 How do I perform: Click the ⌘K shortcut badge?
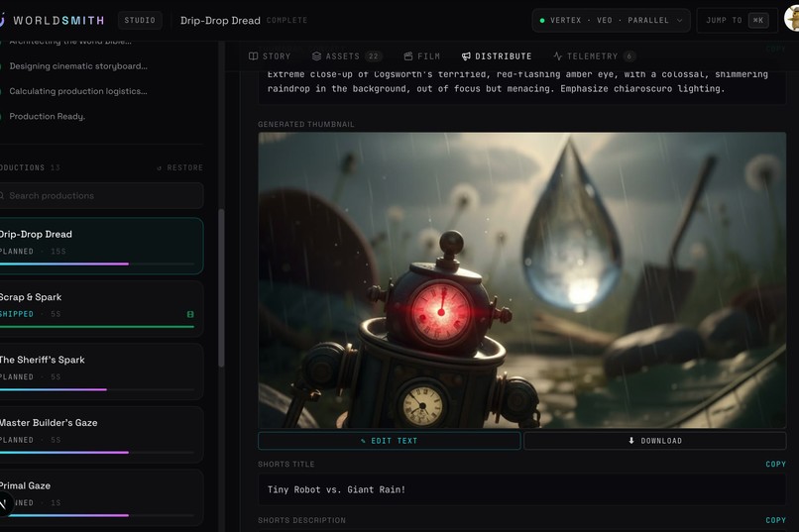[x=758, y=21]
